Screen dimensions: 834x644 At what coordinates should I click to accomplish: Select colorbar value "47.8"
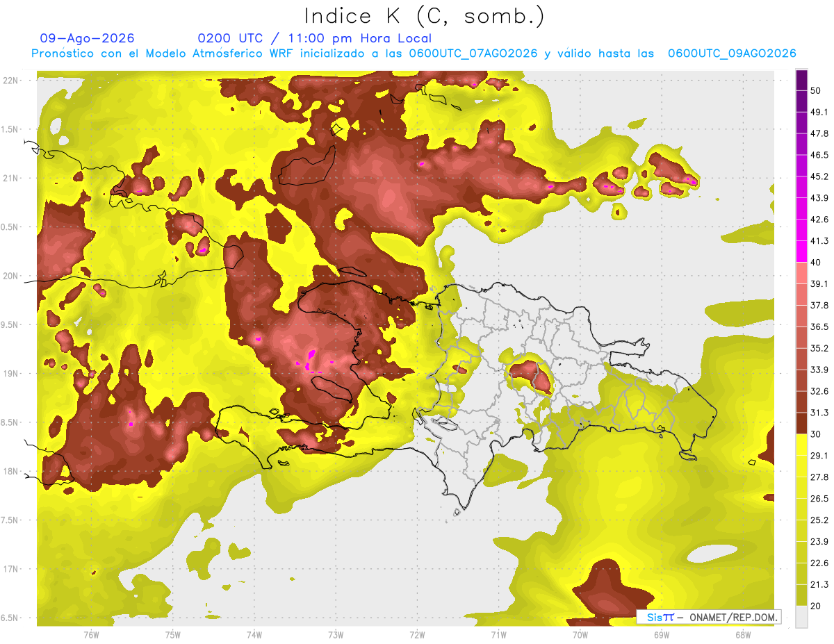tap(819, 133)
